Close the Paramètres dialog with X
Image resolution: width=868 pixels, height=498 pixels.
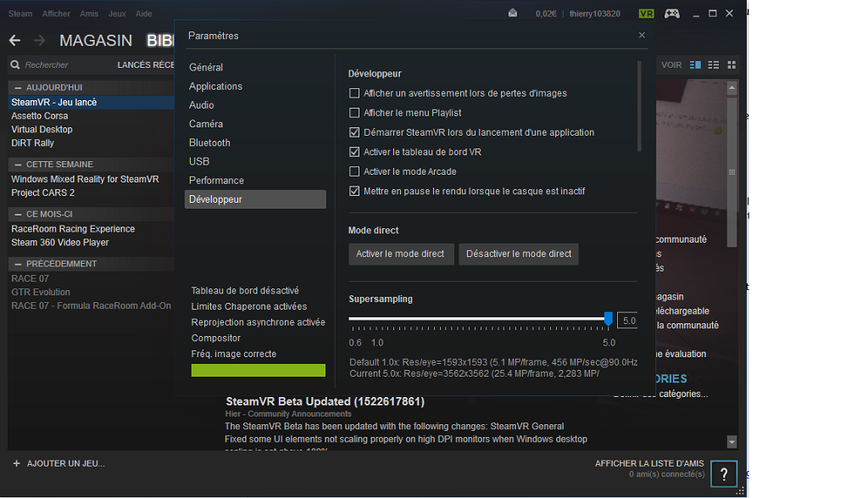[642, 35]
